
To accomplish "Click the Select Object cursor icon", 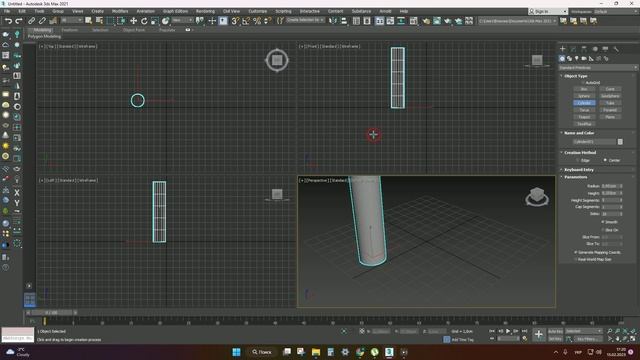I will 89,21.
